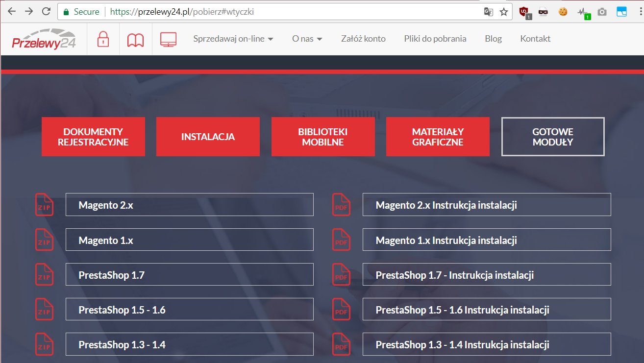Click the browser Forward arrow
644x363 pixels.
(x=29, y=11)
